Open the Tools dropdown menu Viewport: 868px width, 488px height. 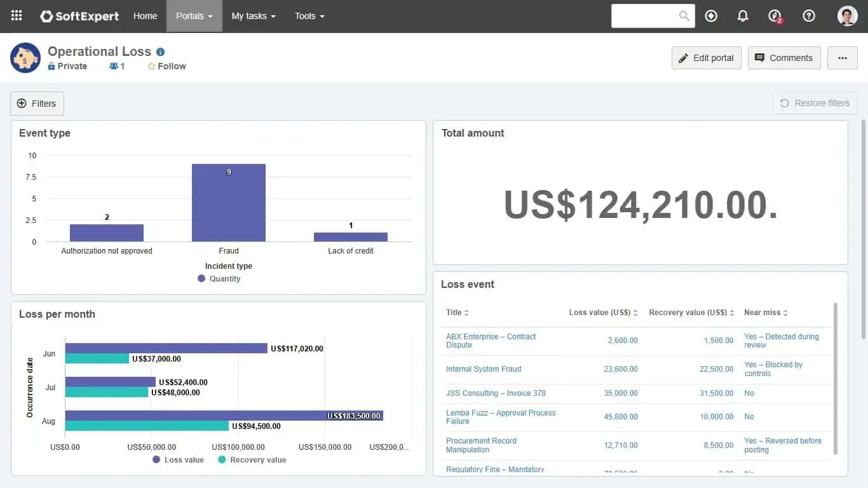pos(309,16)
